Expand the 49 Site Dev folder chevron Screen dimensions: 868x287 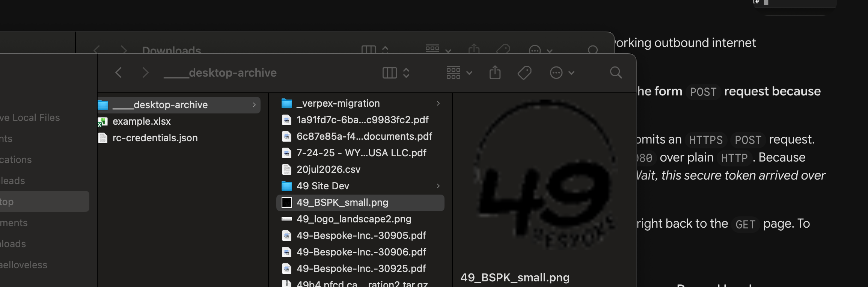tap(438, 186)
